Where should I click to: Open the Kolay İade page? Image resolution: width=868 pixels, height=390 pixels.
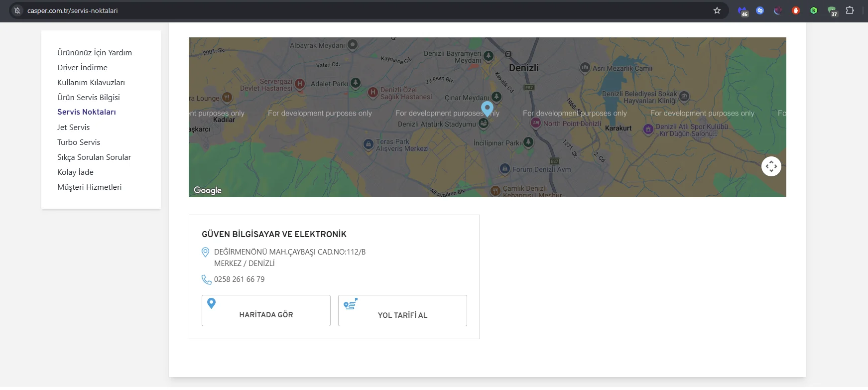[x=75, y=172]
